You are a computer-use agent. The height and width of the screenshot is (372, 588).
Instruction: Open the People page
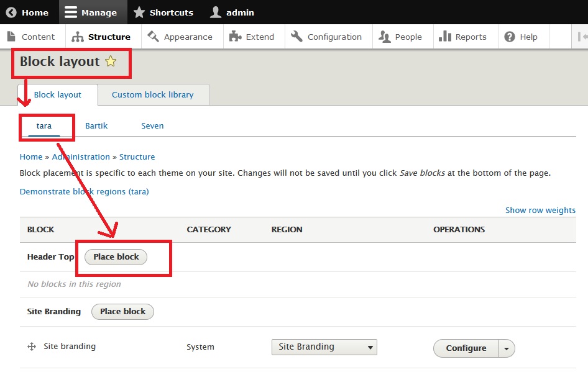pos(401,37)
